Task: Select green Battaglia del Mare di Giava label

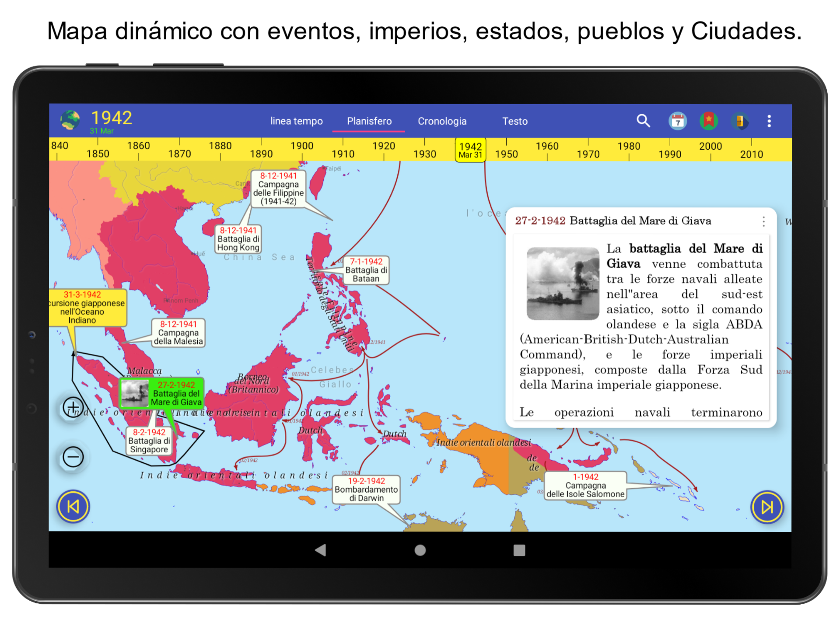Action: pos(162,393)
